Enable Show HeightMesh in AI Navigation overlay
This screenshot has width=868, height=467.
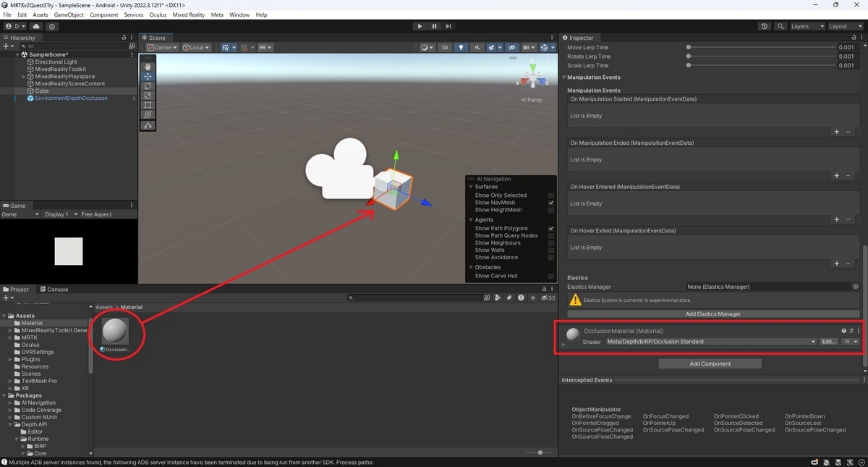pyautogui.click(x=552, y=210)
